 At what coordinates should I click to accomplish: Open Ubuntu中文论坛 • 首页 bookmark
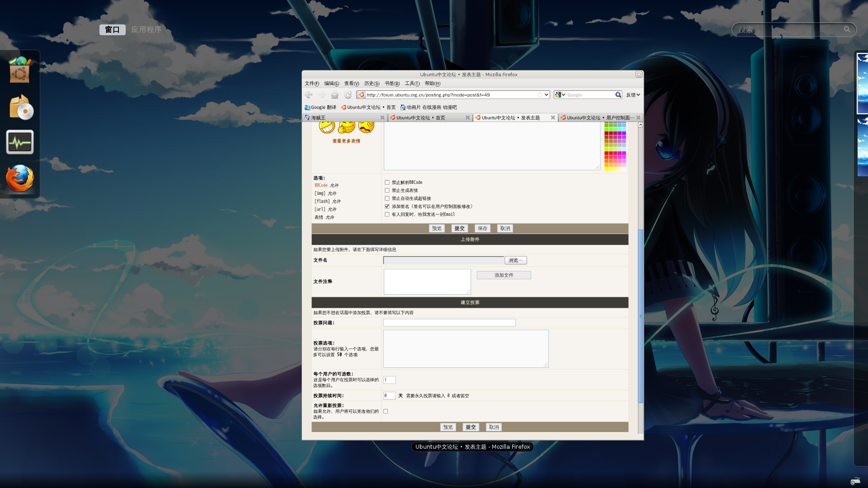click(368, 108)
